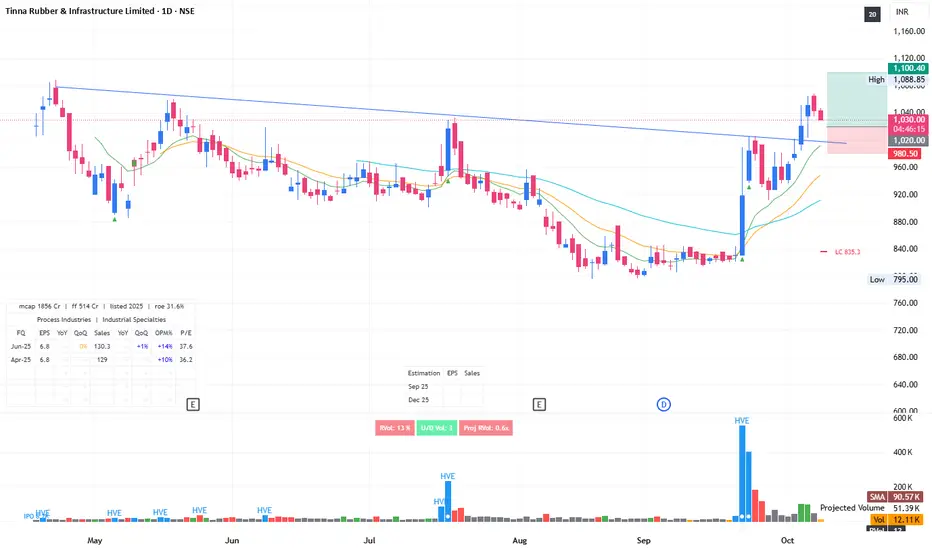Click the 129 sales value

click(x=102, y=360)
